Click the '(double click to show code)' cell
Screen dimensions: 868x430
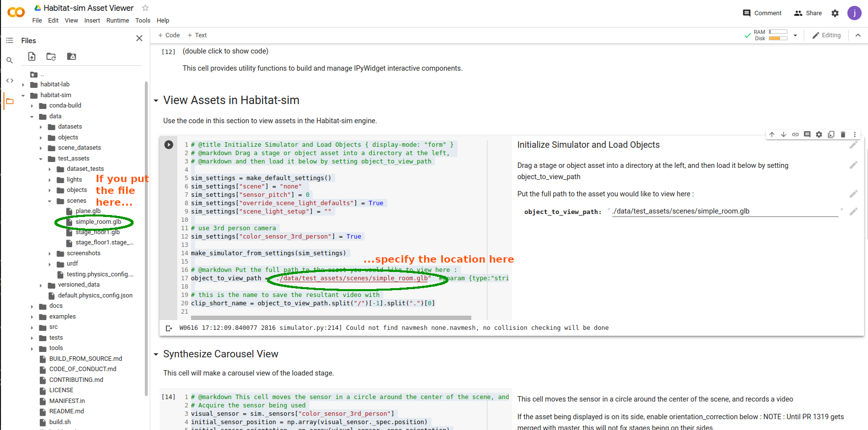[225, 51]
